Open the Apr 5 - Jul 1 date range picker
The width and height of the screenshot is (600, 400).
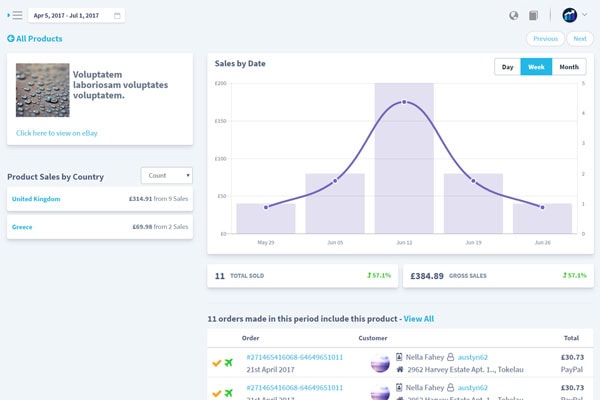(76, 16)
